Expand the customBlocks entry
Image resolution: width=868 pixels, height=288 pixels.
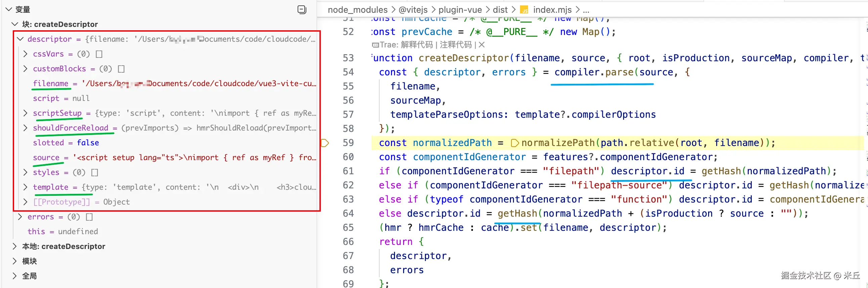[25, 69]
